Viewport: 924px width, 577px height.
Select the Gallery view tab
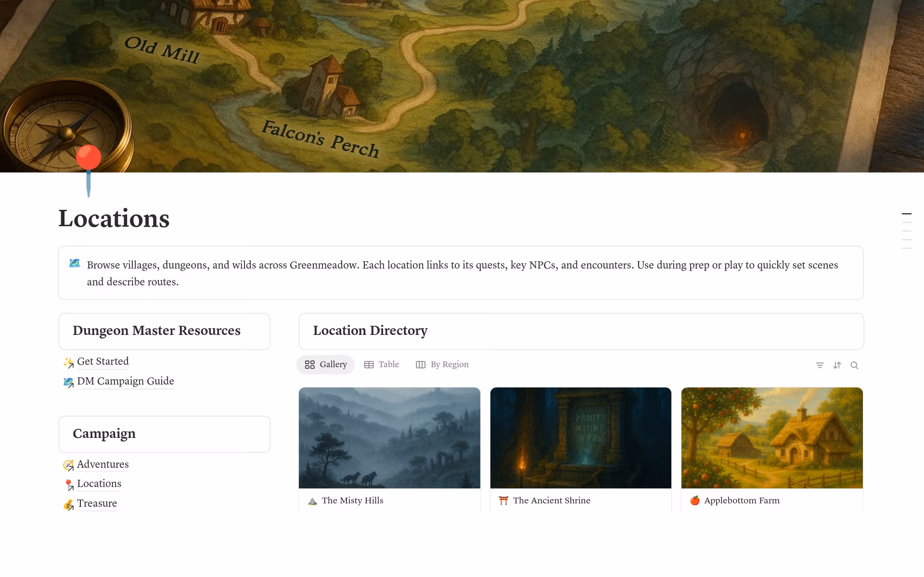pos(326,364)
